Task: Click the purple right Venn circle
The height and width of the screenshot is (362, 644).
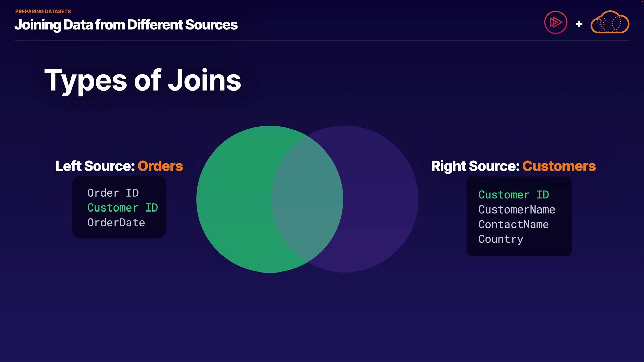Action: (381, 199)
